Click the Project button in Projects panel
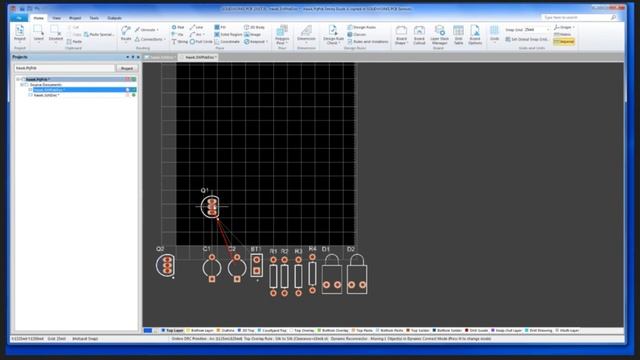 127,68
